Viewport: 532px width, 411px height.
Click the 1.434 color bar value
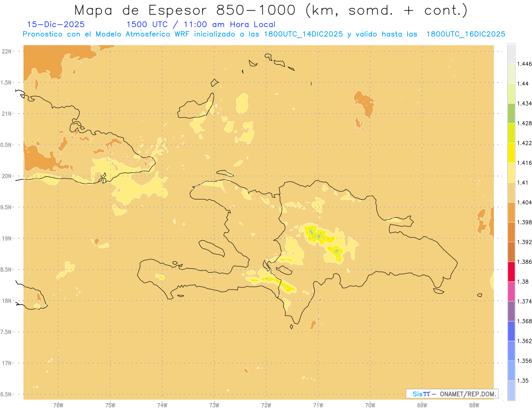click(x=525, y=103)
